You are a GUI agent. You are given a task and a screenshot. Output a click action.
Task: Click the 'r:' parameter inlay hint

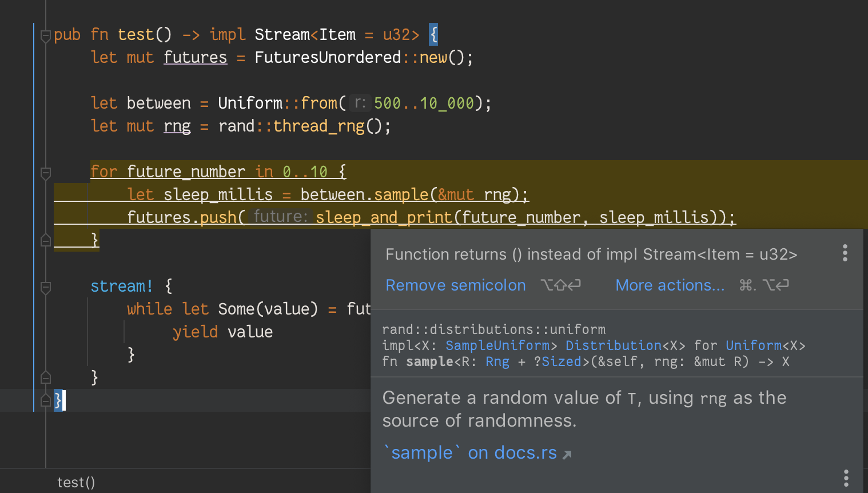tap(360, 103)
